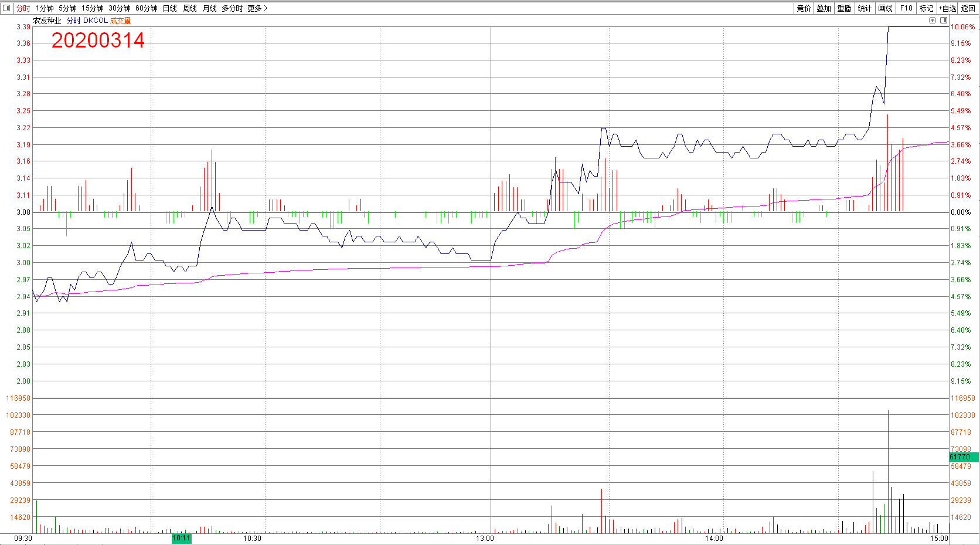Open F10 company info
This screenshot has height=545, width=980.
906,8
